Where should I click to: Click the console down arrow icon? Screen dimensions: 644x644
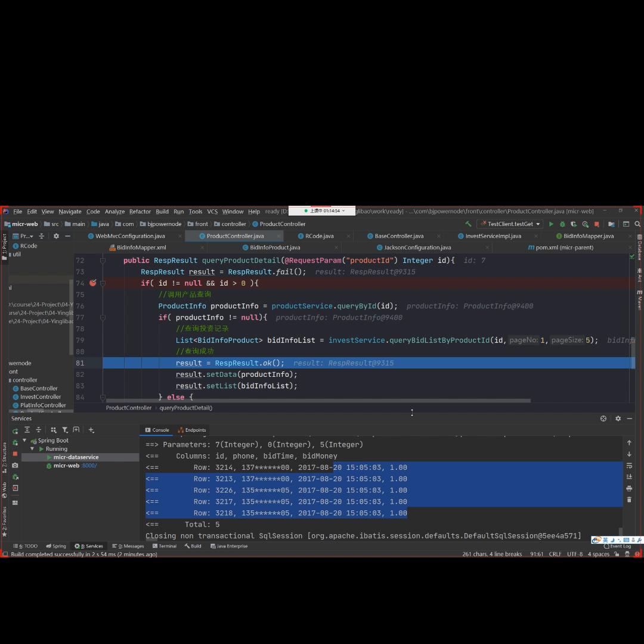pyautogui.click(x=629, y=454)
